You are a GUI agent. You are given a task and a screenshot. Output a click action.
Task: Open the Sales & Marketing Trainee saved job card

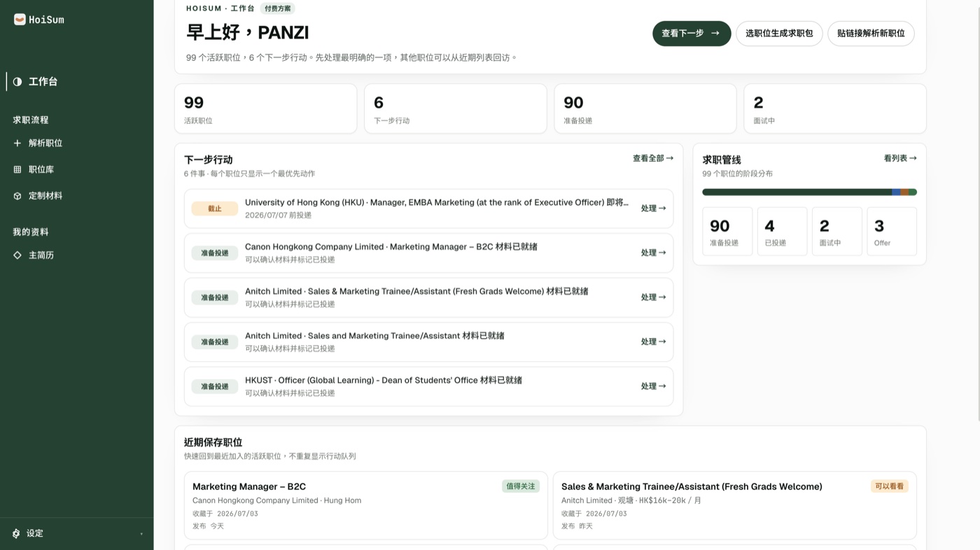tap(734, 505)
